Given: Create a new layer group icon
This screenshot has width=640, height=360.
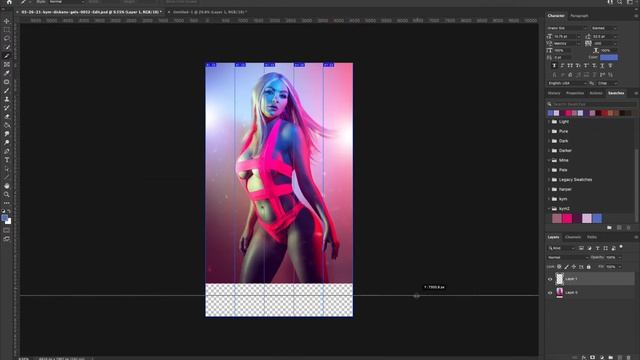Looking at the screenshot, I should [611, 357].
